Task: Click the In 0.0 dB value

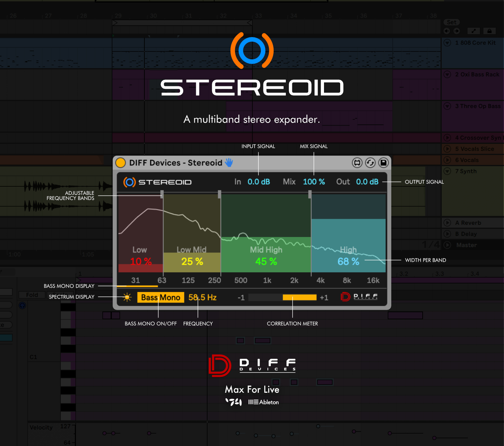Action: coord(258,182)
